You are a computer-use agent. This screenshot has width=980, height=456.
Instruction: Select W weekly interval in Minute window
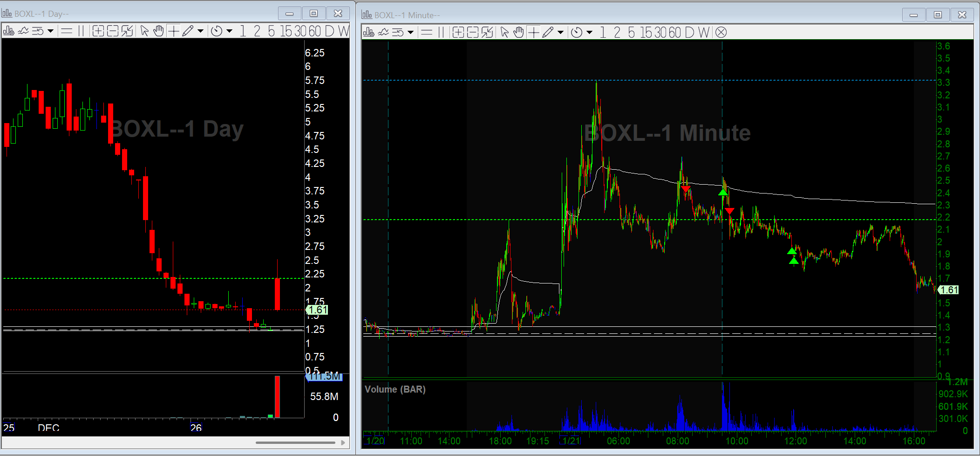704,32
